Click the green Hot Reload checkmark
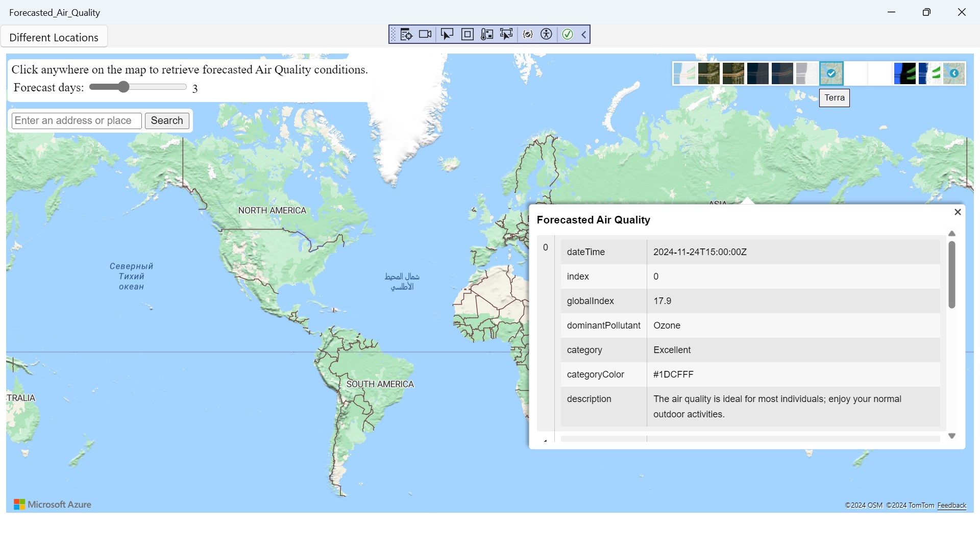 567,34
